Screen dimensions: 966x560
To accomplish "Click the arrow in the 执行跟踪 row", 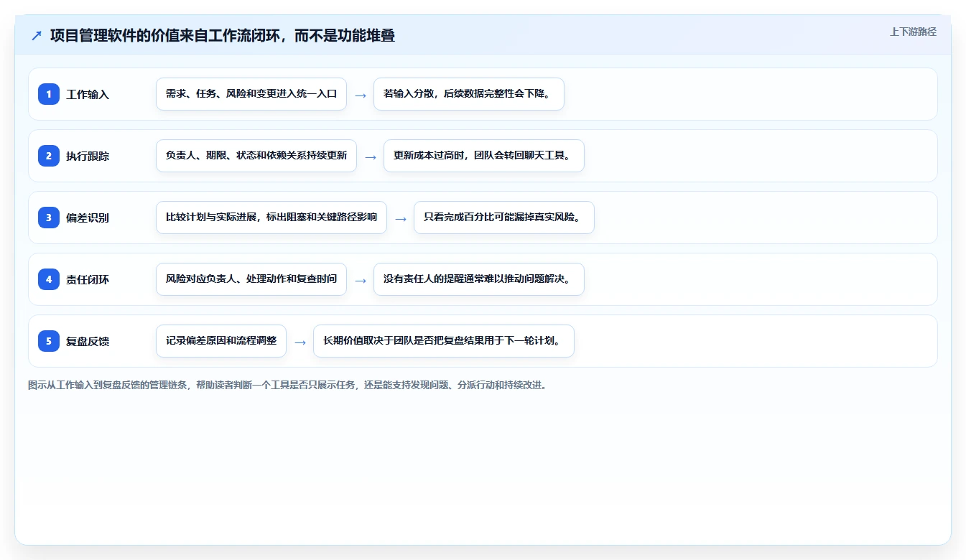I will point(371,157).
